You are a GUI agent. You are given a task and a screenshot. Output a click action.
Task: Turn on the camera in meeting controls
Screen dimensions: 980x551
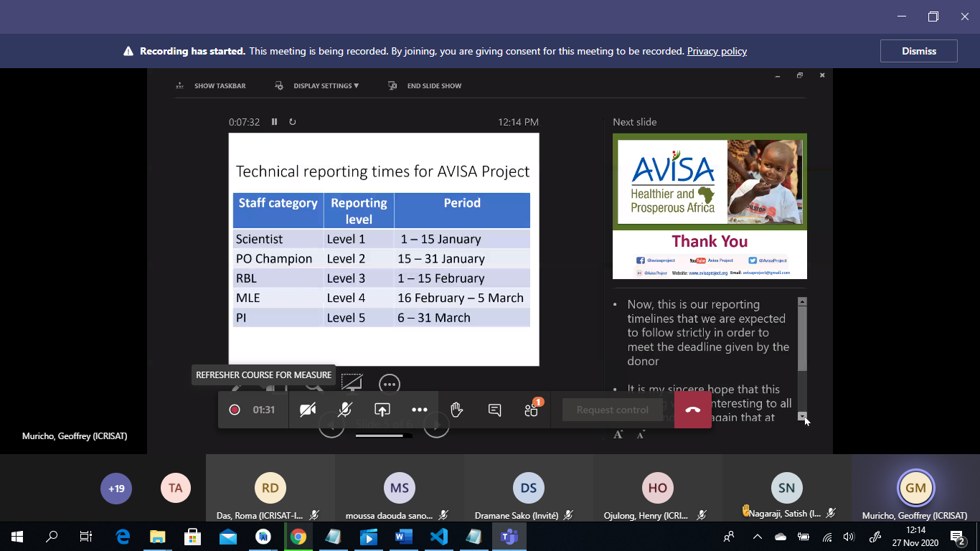pos(308,410)
